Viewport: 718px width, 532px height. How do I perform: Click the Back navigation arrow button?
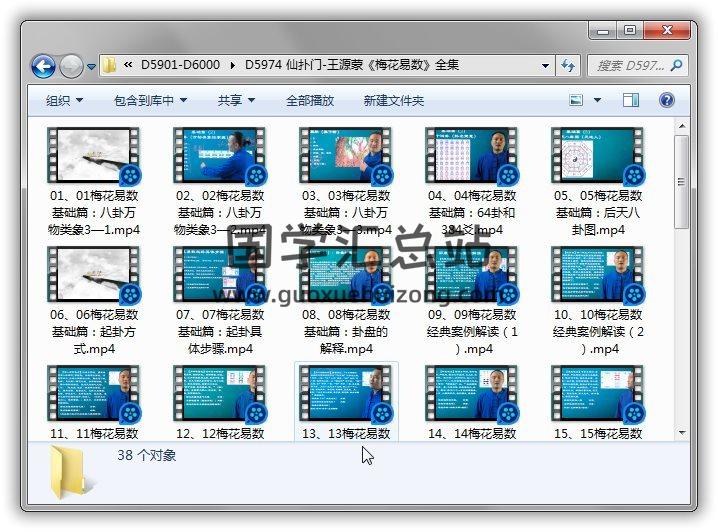[43, 66]
